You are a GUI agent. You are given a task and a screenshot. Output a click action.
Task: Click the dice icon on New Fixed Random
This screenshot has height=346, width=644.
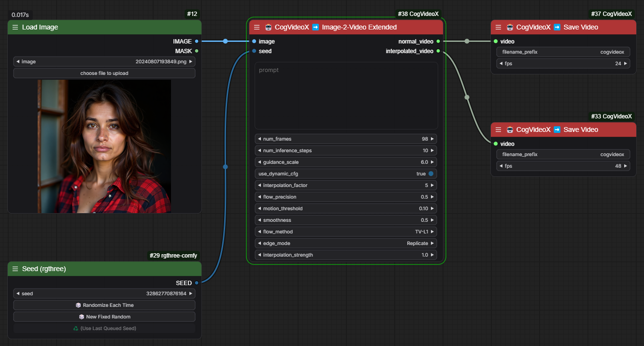(82, 317)
